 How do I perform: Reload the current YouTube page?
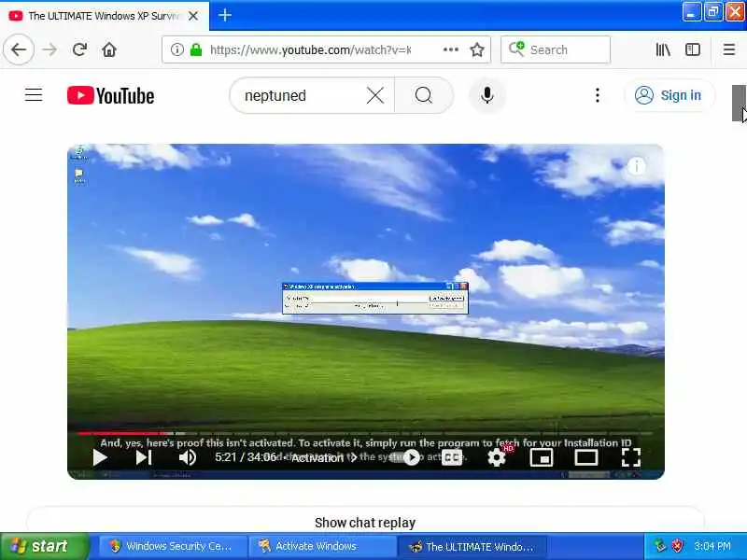coord(79,49)
